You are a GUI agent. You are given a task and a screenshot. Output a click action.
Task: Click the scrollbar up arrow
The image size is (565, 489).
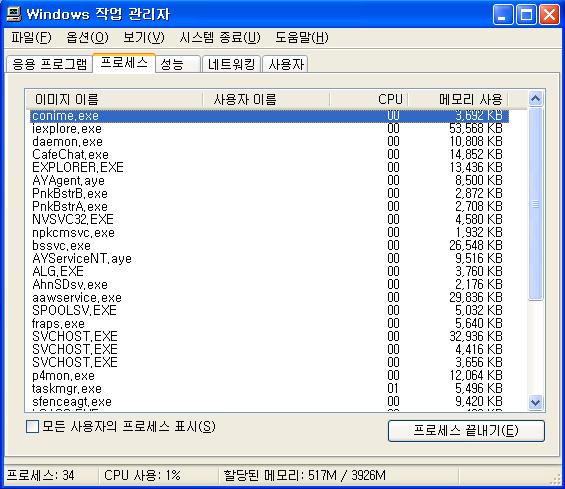pyautogui.click(x=535, y=98)
